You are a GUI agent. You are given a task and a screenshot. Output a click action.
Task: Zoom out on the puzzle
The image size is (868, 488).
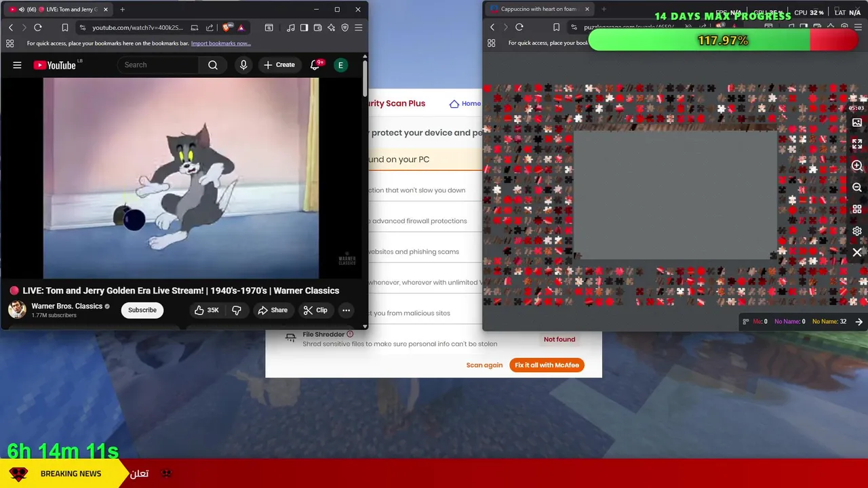(x=857, y=188)
